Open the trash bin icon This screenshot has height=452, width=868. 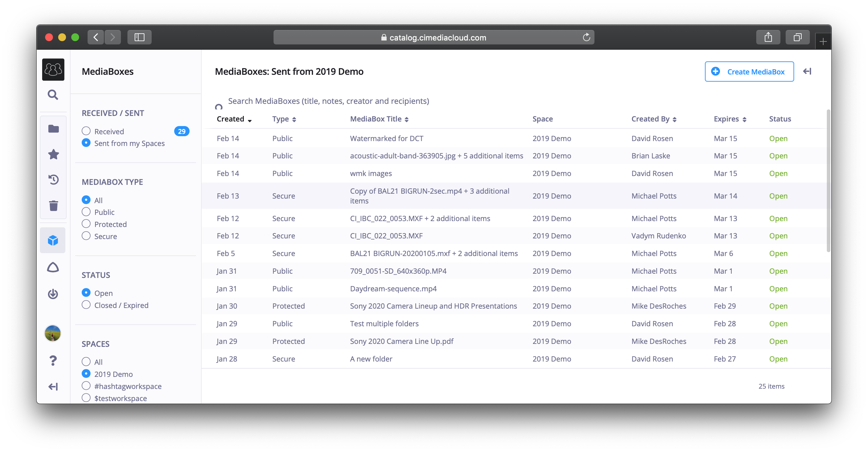pyautogui.click(x=53, y=205)
